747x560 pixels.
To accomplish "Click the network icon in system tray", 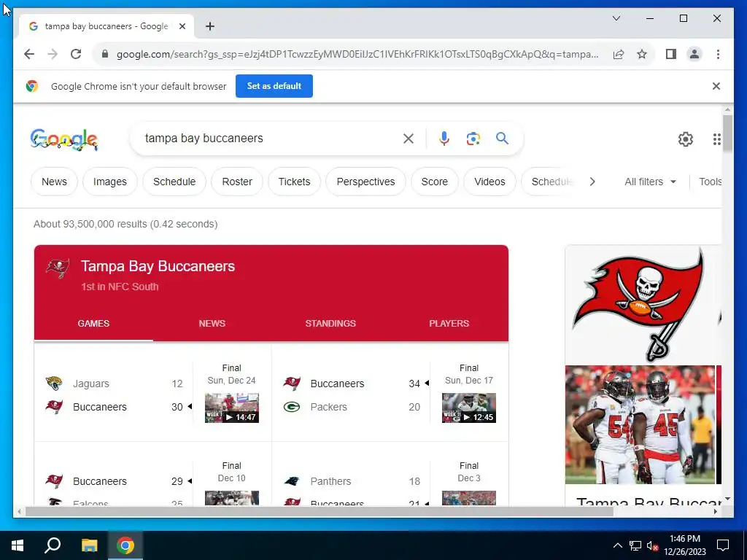I will (635, 545).
